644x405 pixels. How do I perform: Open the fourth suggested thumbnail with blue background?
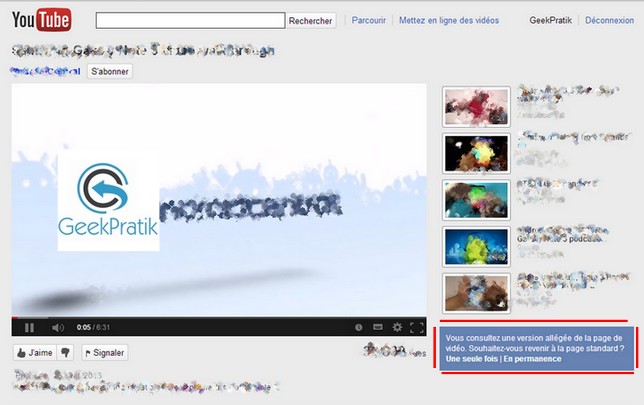pos(476,247)
